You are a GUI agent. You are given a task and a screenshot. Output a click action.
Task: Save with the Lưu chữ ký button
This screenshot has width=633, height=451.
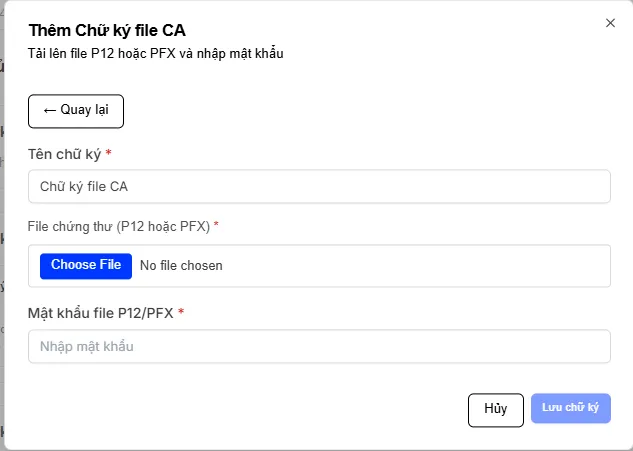coord(570,409)
